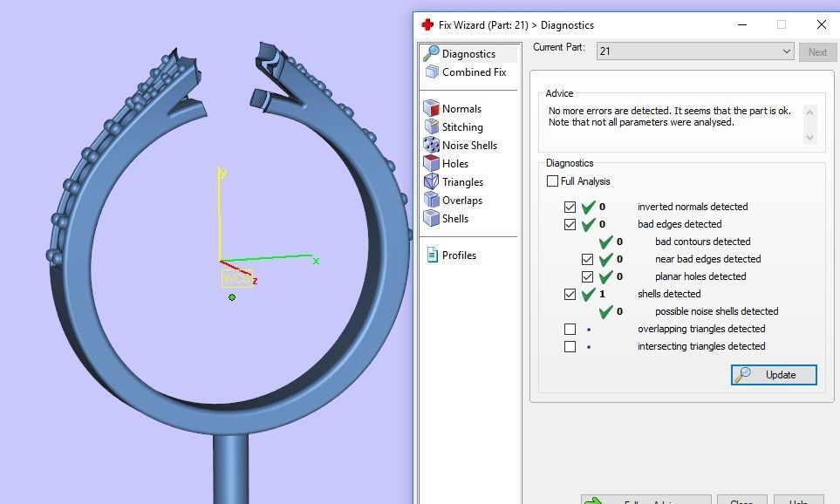Click the 'possible noise shells detected' label
The image size is (840, 504).
[x=717, y=311]
